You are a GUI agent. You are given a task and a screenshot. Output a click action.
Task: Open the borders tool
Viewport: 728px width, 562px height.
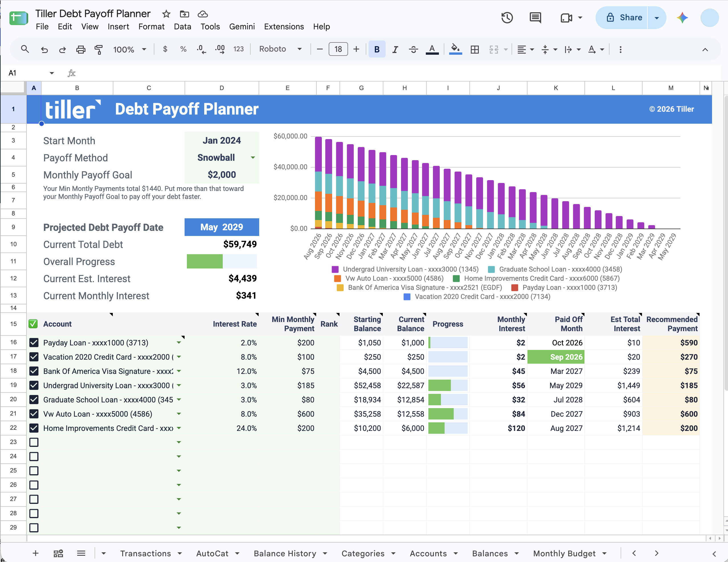point(475,49)
